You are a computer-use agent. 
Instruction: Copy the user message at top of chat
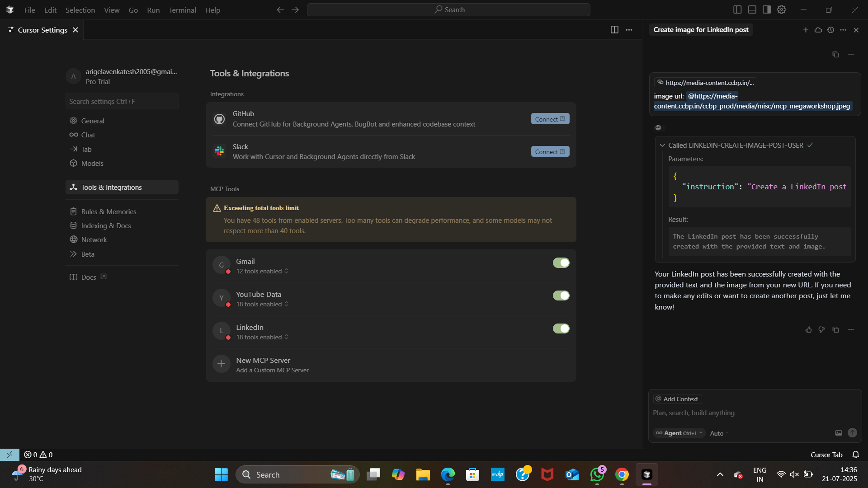[x=835, y=54]
